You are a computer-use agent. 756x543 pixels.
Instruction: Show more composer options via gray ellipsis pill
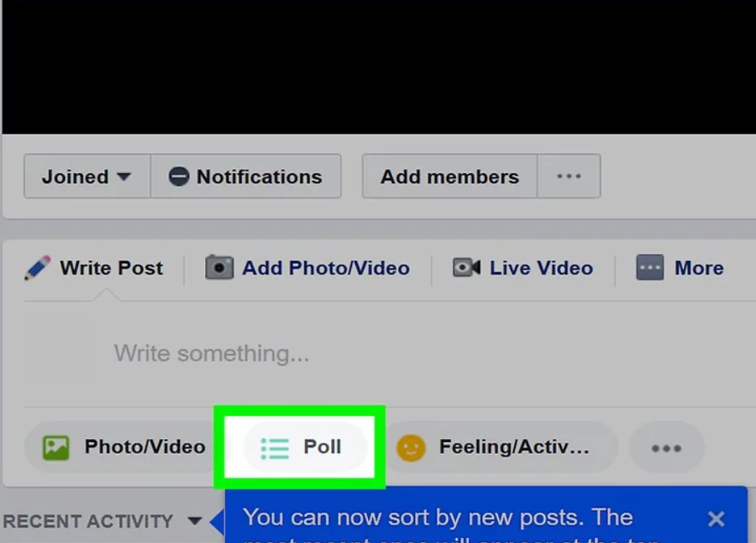(666, 448)
